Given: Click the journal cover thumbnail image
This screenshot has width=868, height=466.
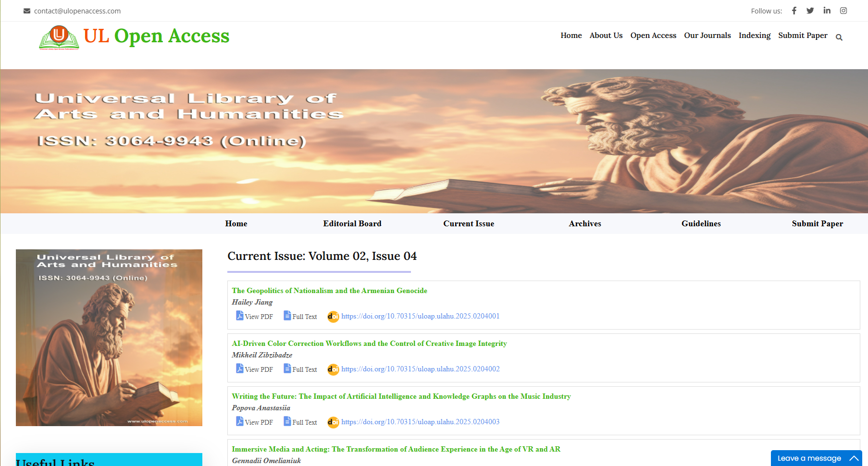Looking at the screenshot, I should pos(109,337).
